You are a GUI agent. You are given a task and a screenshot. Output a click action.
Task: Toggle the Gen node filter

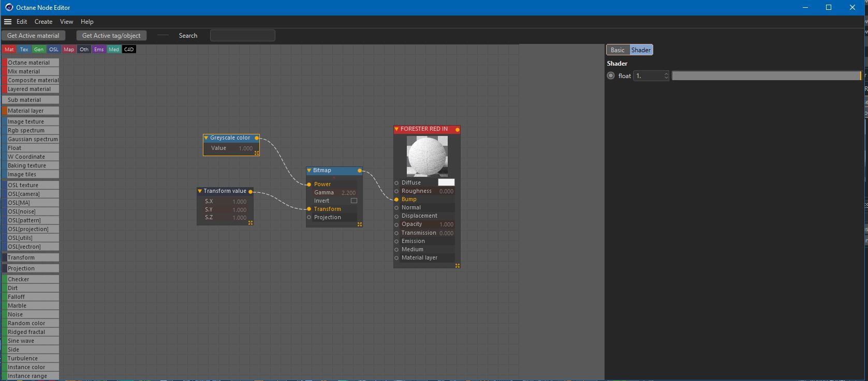pos(39,50)
